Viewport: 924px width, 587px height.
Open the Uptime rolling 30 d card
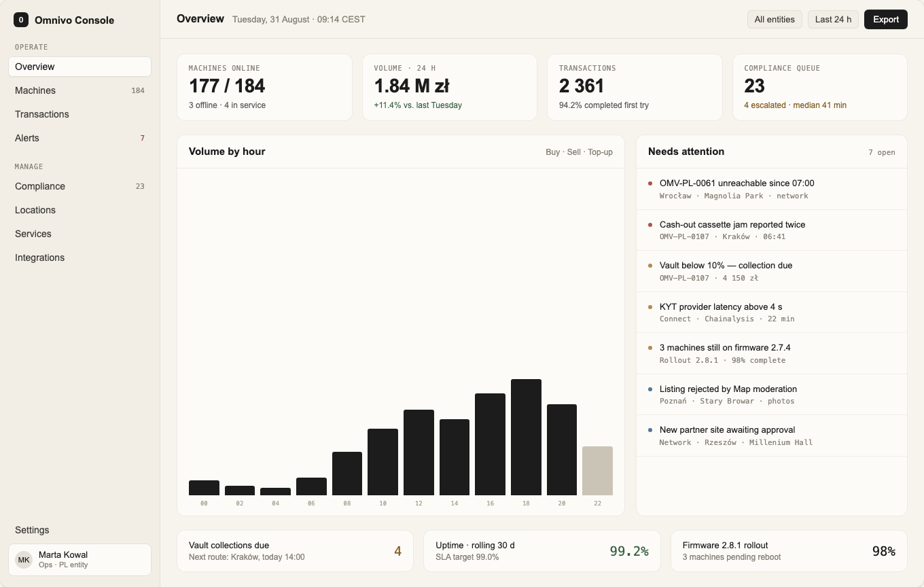tap(542, 551)
